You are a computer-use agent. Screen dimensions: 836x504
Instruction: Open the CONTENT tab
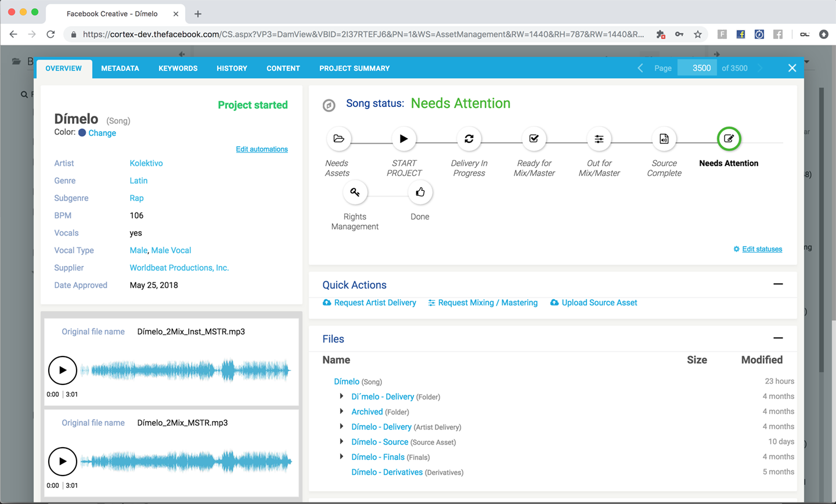pos(283,69)
